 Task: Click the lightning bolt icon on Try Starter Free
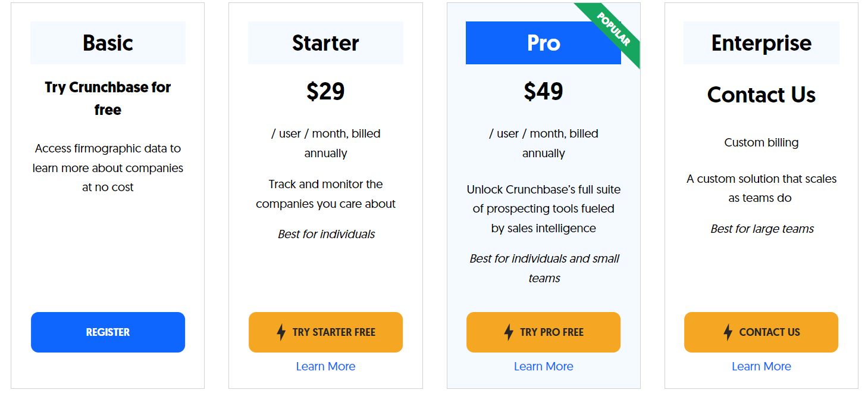281,332
